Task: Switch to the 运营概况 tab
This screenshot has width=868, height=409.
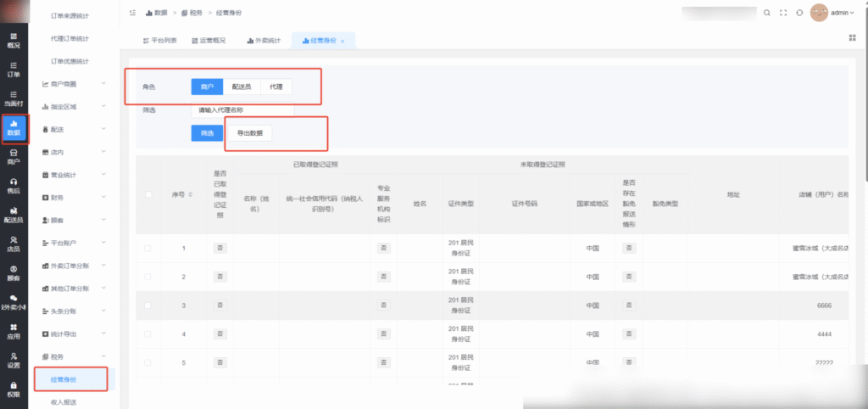Action: tap(209, 41)
